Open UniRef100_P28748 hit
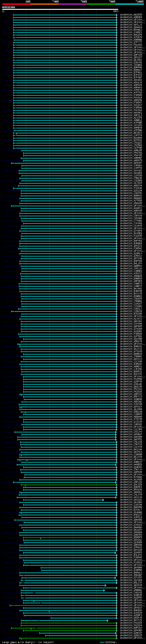 point(131,404)
